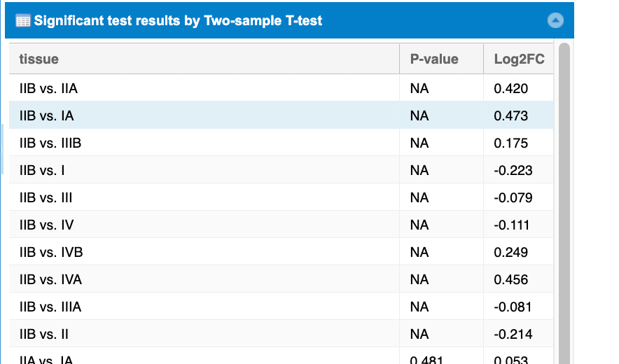This screenshot has height=364, width=619.
Task: Click the panel title text bar
Action: [x=179, y=21]
